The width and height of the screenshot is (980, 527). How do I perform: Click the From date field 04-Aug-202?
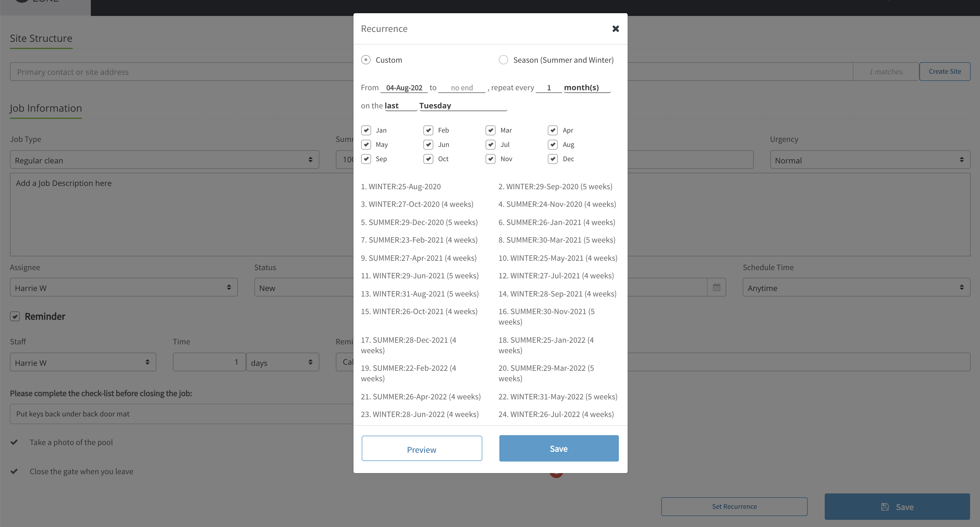coord(404,88)
